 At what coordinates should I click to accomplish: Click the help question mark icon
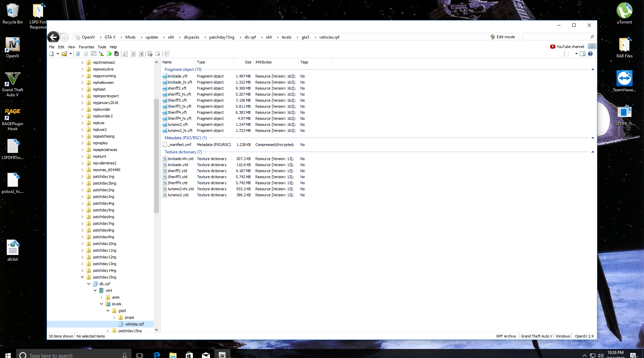click(x=590, y=54)
